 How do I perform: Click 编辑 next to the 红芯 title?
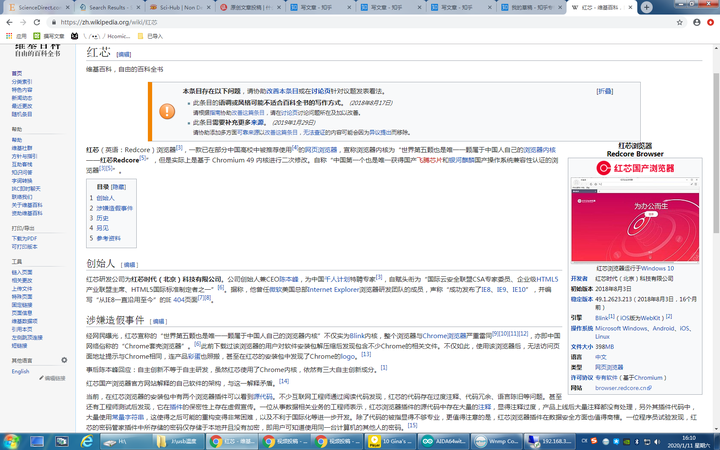point(124,54)
